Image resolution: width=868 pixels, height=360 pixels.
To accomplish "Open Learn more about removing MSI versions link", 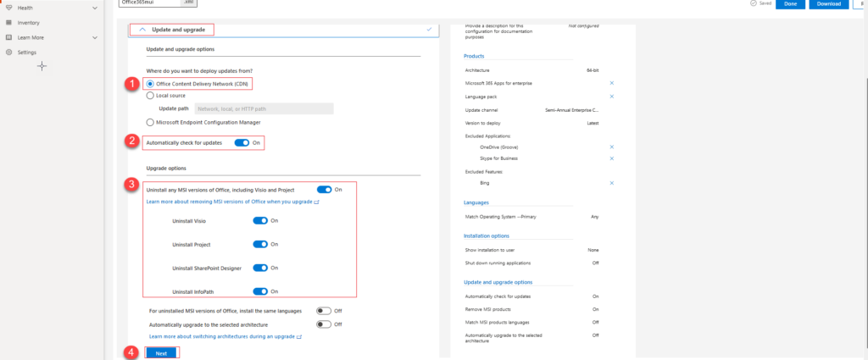I will [x=229, y=202].
